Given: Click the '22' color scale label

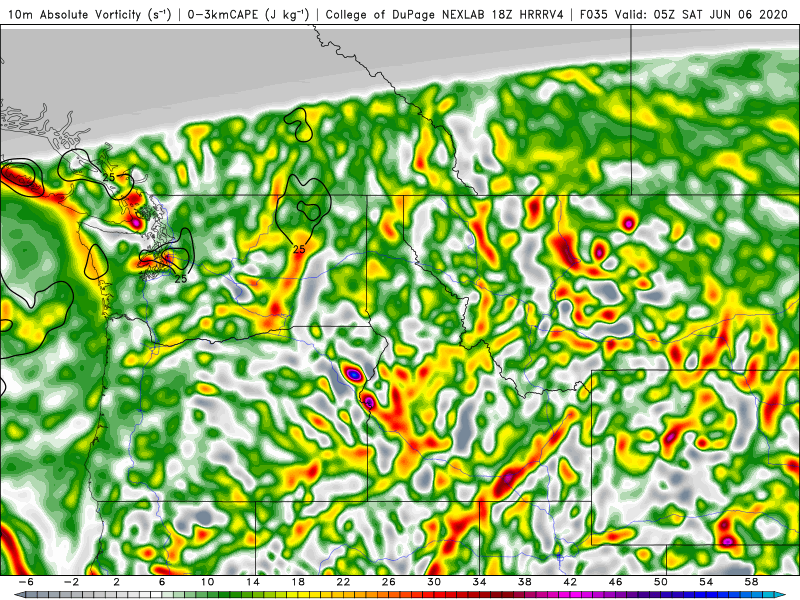Looking at the screenshot, I should [x=343, y=582].
